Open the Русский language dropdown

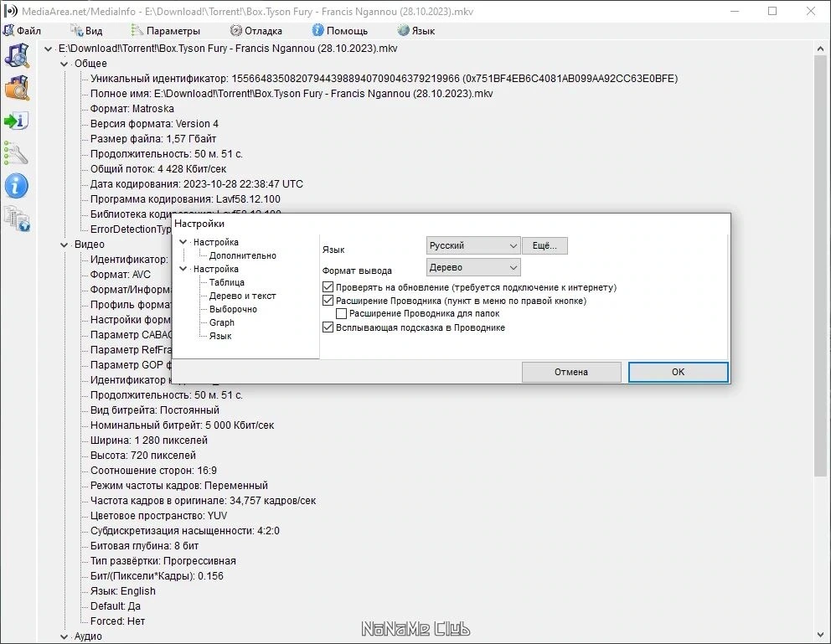(473, 245)
